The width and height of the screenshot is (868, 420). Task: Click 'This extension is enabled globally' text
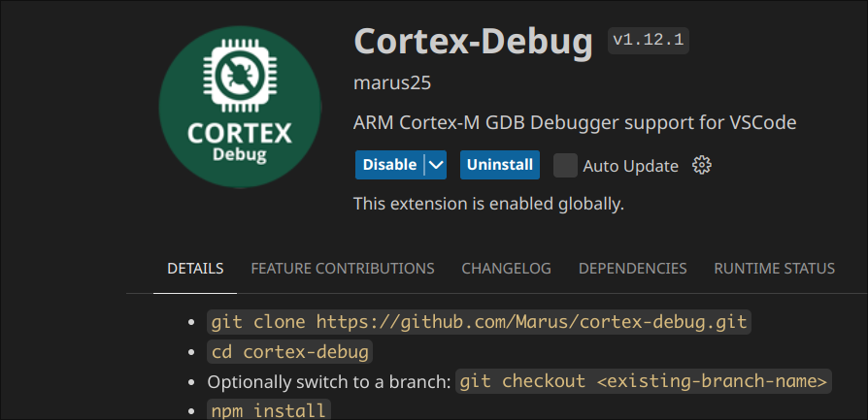click(488, 204)
